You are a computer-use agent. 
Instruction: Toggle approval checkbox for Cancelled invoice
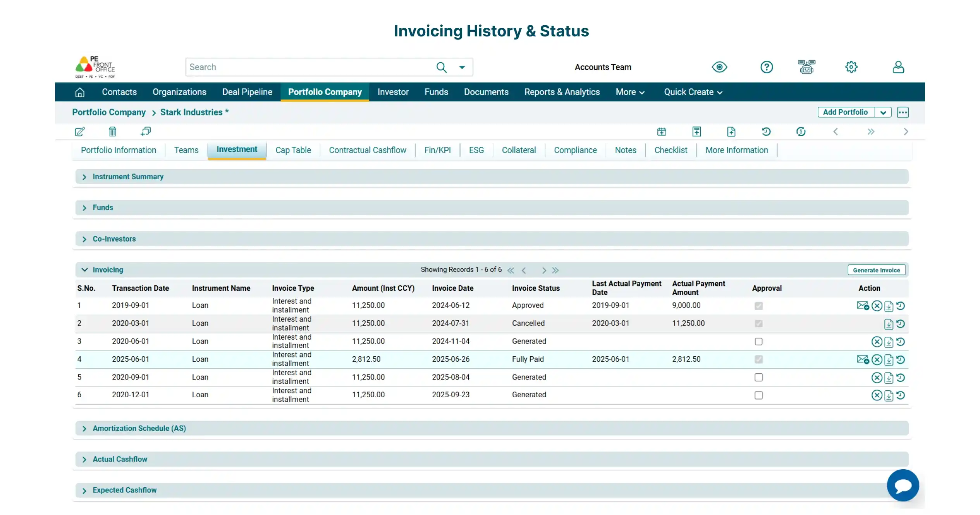[758, 323]
